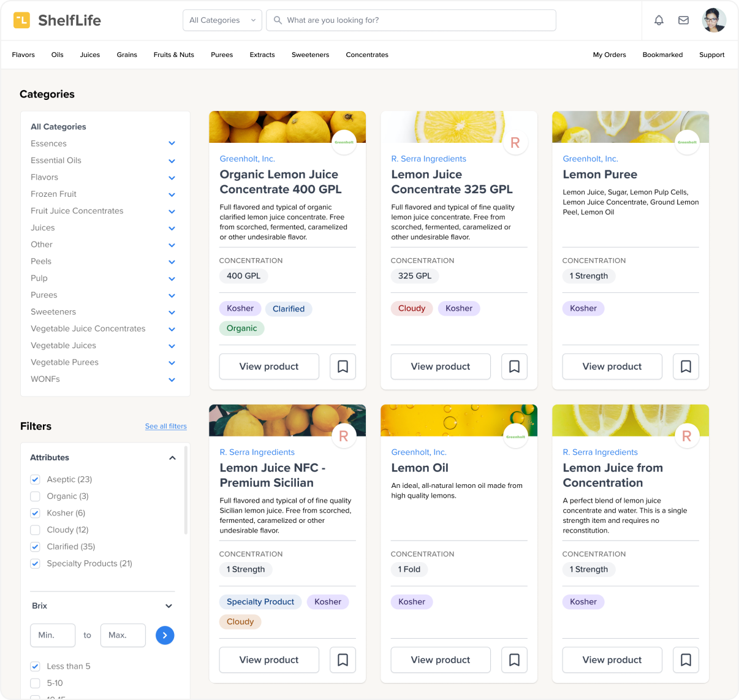Collapse the Attributes filter section

pos(172,458)
